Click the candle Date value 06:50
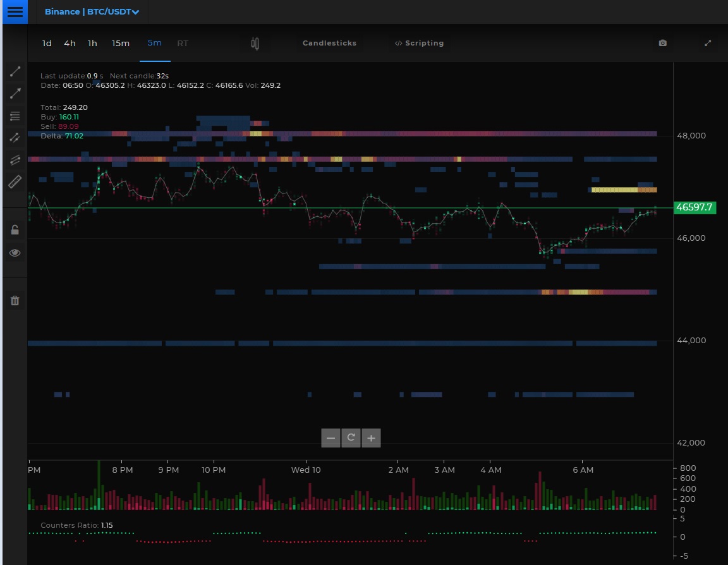 [x=73, y=85]
